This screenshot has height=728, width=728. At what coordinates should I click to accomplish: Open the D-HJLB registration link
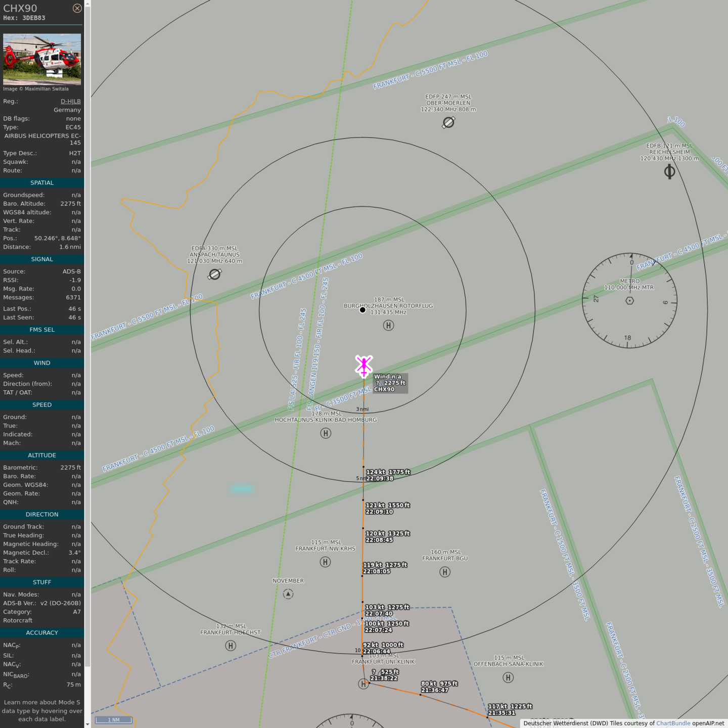(x=70, y=101)
